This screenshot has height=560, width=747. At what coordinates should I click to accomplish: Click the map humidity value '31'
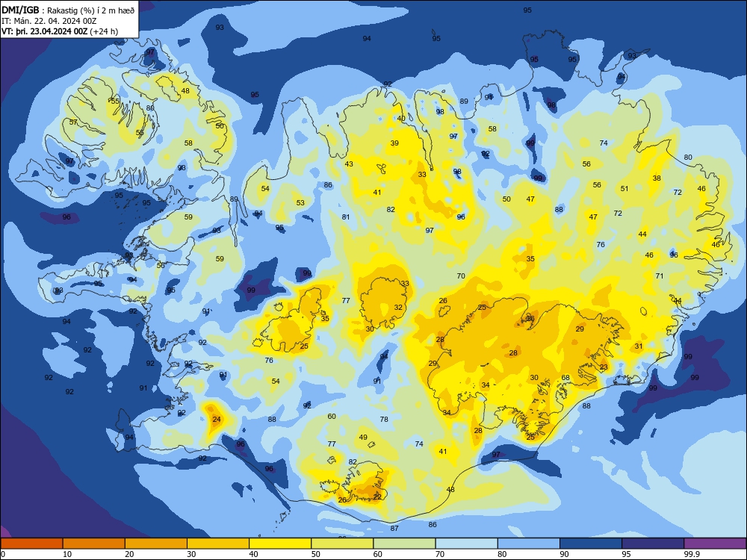(639, 346)
